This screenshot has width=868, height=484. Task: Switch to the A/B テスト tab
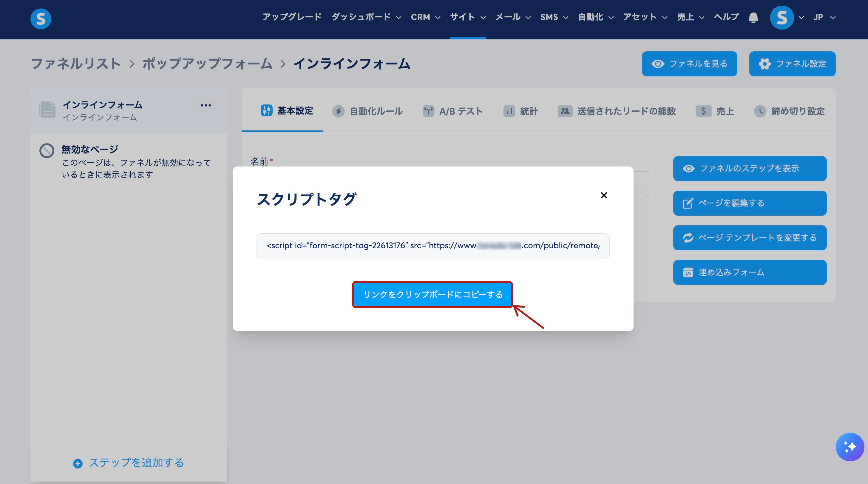click(452, 111)
